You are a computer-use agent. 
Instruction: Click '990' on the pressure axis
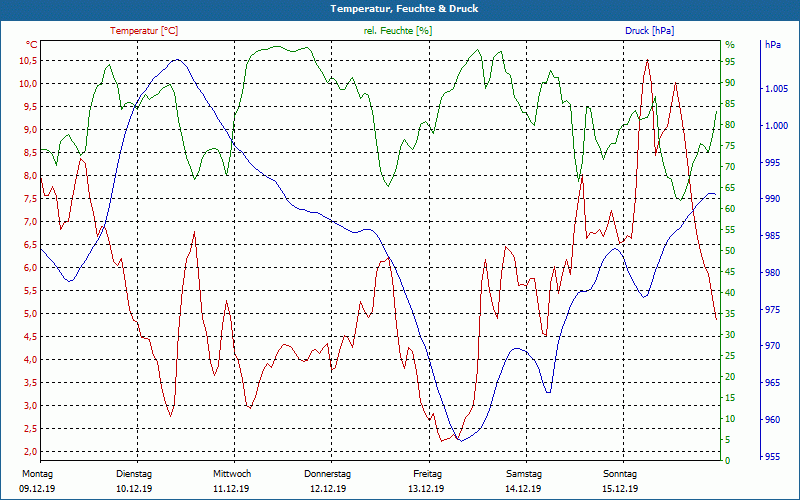click(773, 199)
